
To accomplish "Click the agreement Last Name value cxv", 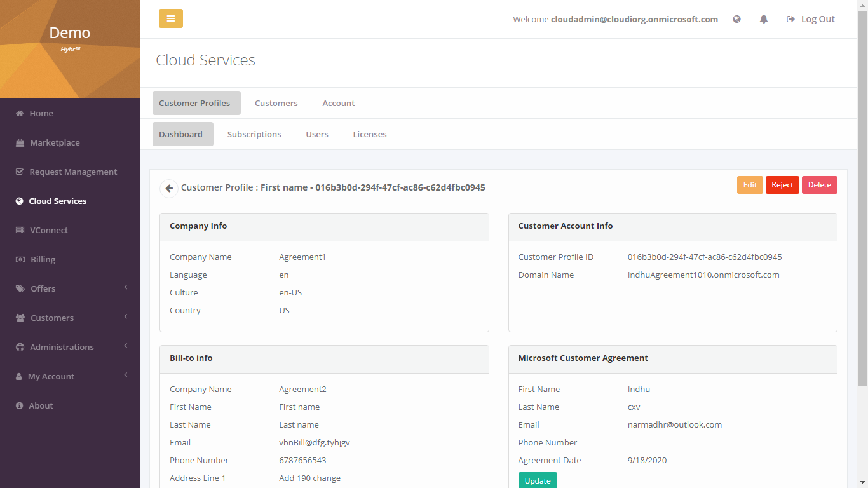I will point(634,407).
